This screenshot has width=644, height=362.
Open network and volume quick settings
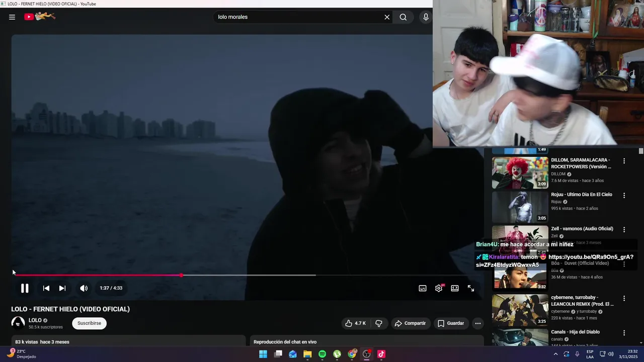(x=606, y=354)
